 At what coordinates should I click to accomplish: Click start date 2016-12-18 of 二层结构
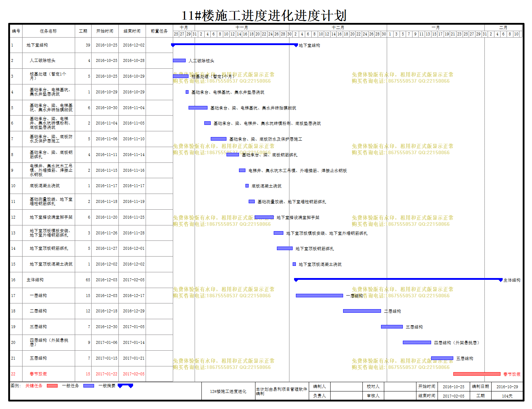pyautogui.click(x=107, y=311)
